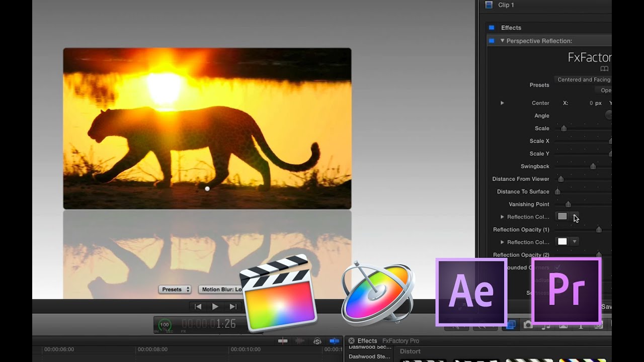Open the Photos browser camera icon
644x362 pixels.
point(528,325)
